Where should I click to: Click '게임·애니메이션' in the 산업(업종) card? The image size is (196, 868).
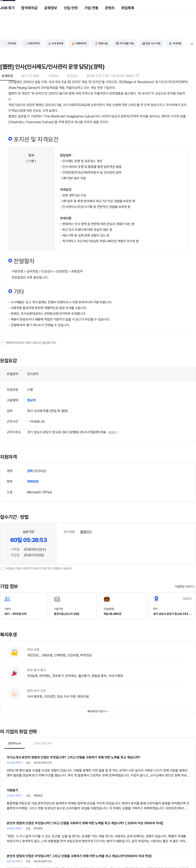click(112, 614)
